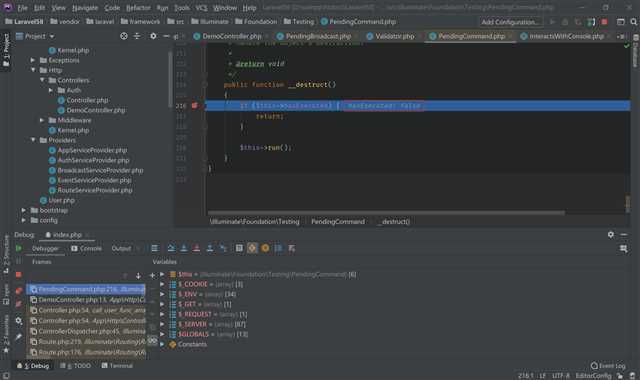The width and height of the screenshot is (640, 380).
Task: Stop debugging with red square in debug panel
Action: pos(19,275)
